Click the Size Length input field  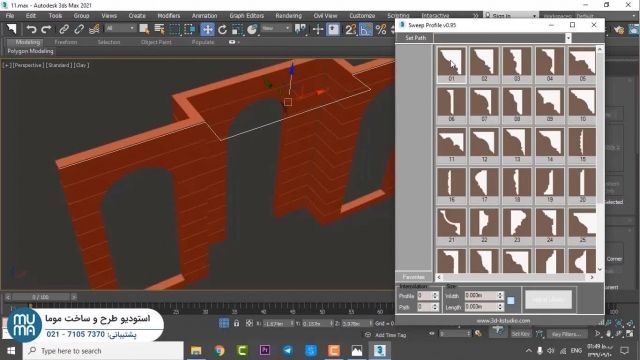(x=481, y=307)
